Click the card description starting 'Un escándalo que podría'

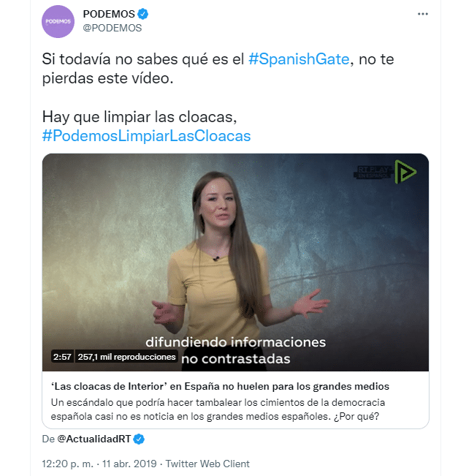coord(218,409)
